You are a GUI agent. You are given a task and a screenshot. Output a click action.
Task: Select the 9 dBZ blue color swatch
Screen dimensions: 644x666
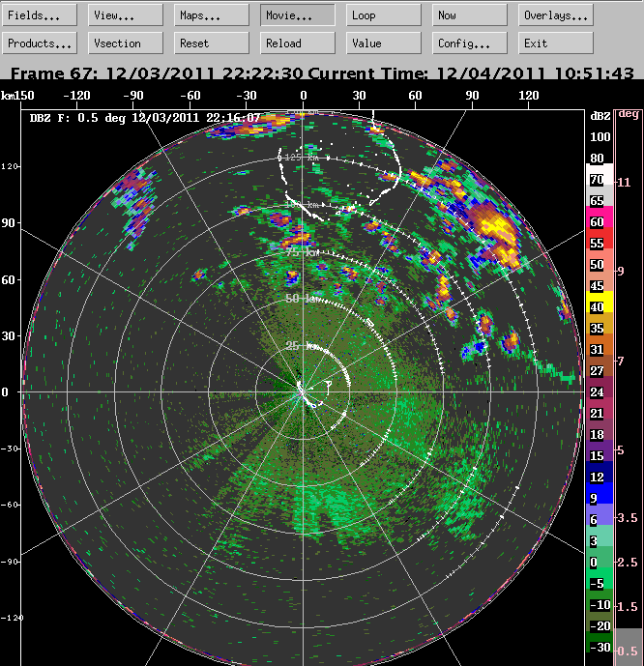click(600, 493)
